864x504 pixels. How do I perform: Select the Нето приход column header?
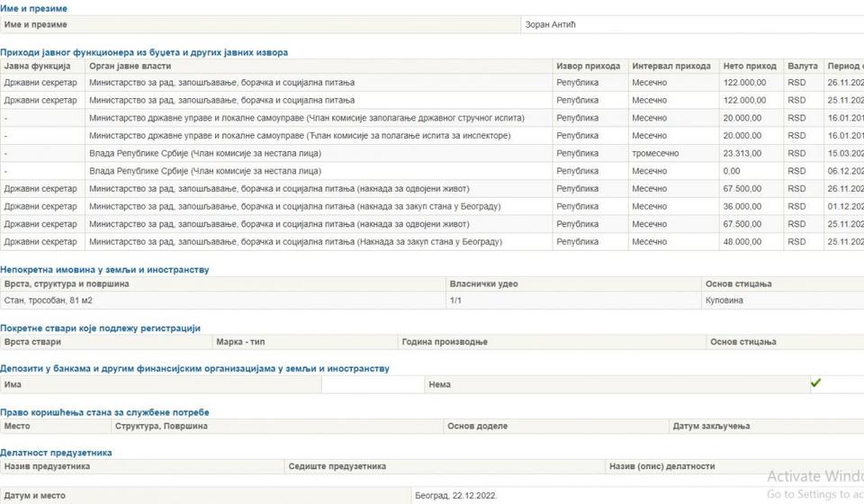(x=749, y=67)
